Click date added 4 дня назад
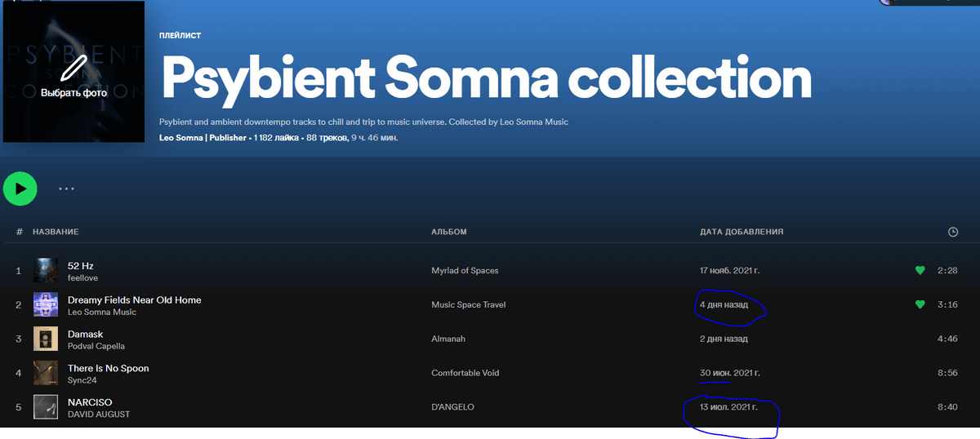Image resolution: width=980 pixels, height=439 pixels. click(x=724, y=304)
